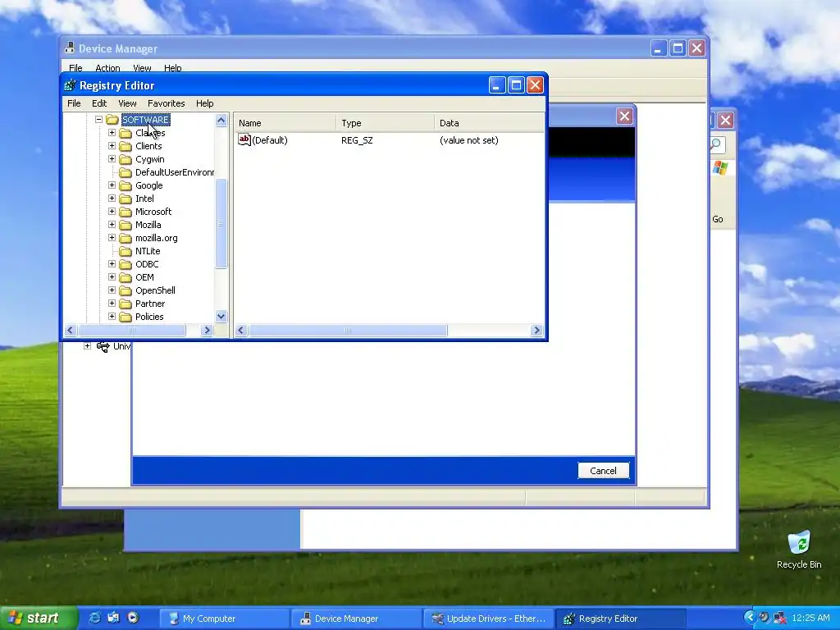Launch Windows Media Player from quick launch

click(x=133, y=618)
